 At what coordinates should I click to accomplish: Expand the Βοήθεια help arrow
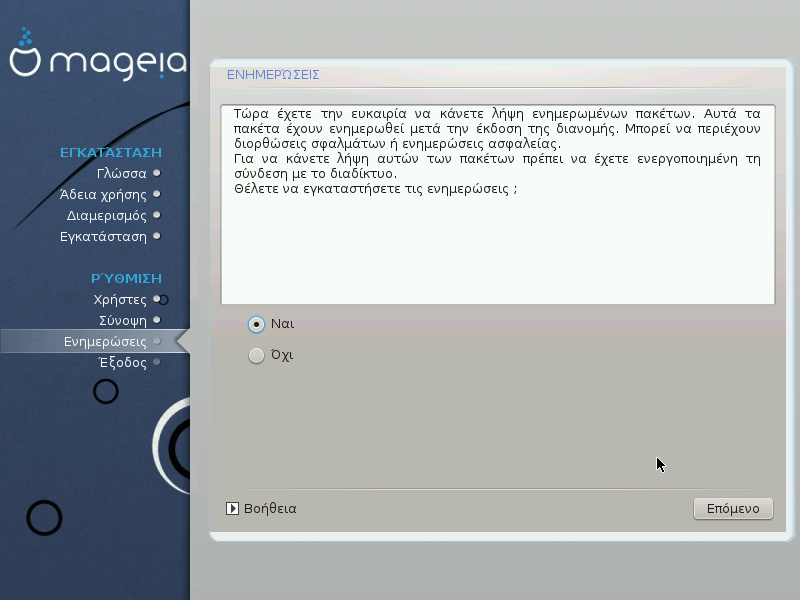pyautogui.click(x=232, y=509)
